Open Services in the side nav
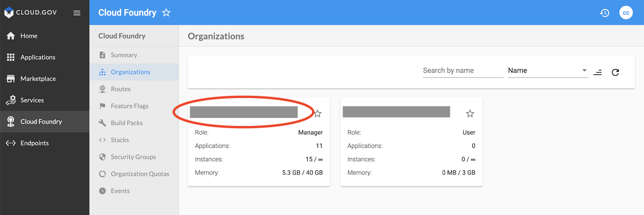Screen dimensions: 644x215 click(x=45, y=100)
